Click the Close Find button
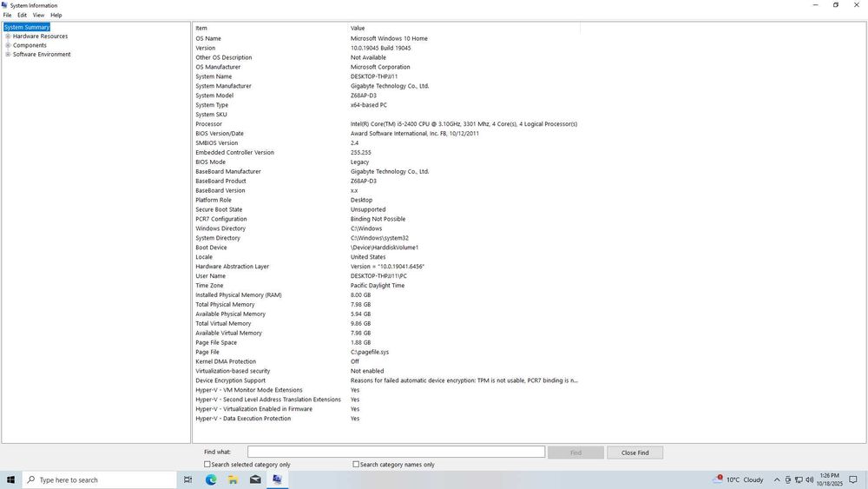 [635, 453]
